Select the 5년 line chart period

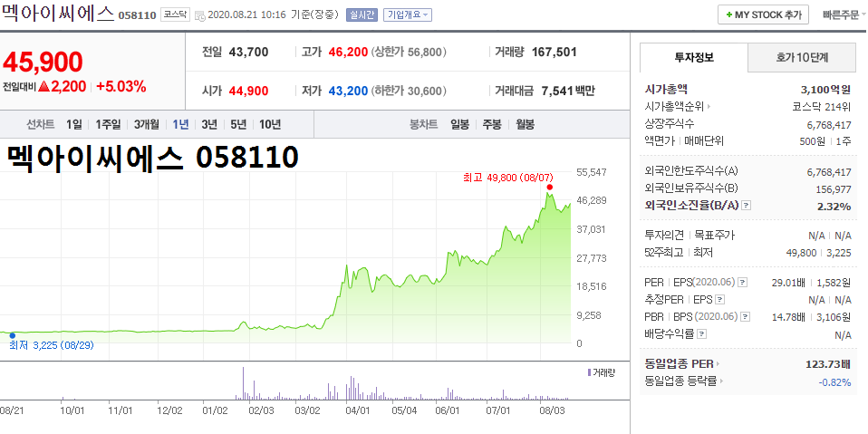tap(238, 124)
